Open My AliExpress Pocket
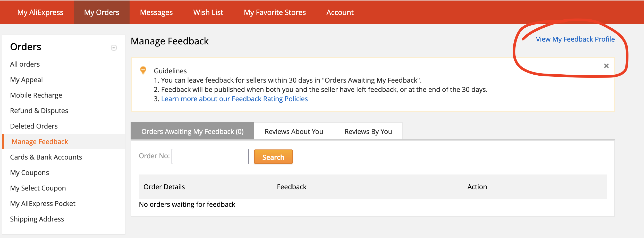The image size is (644, 238). pyautogui.click(x=43, y=204)
